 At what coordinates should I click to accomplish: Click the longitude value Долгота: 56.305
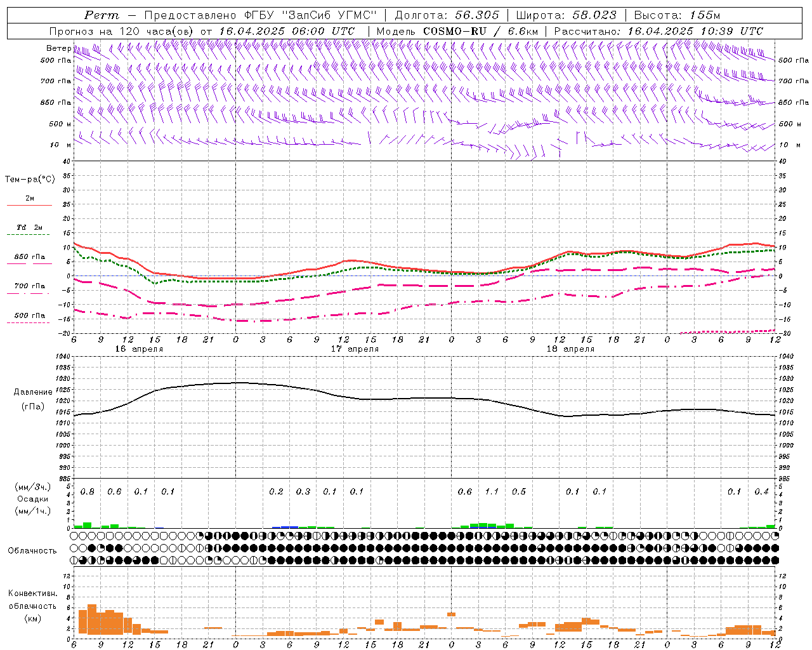click(x=447, y=15)
